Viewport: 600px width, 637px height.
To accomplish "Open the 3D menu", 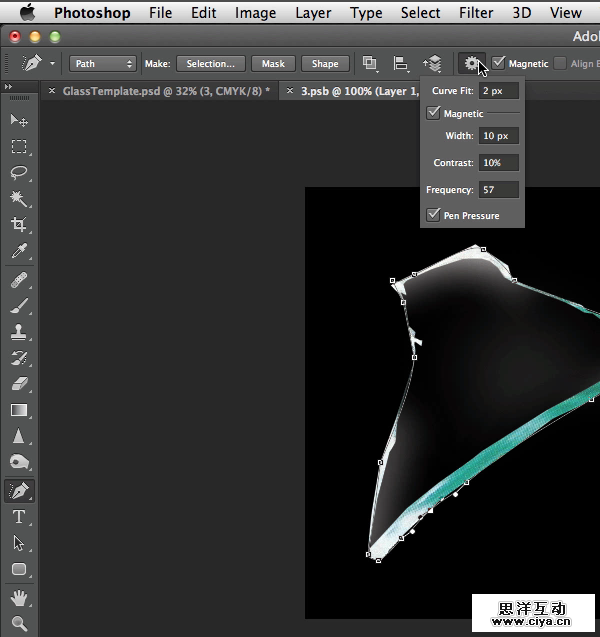I will (522, 13).
